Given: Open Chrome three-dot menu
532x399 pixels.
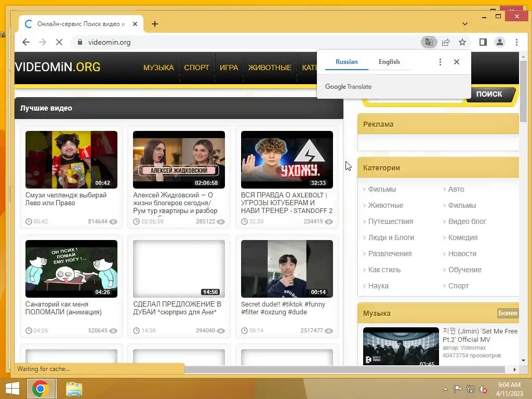Looking at the screenshot, I should (x=516, y=42).
